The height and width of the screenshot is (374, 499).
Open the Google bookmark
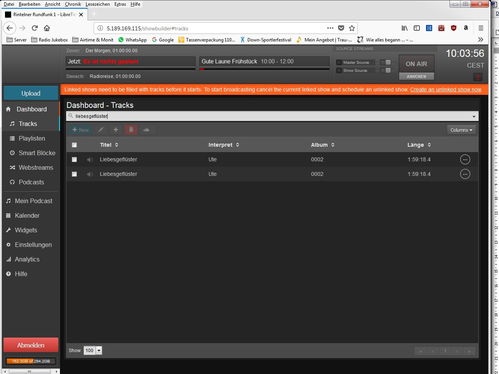coord(163,40)
